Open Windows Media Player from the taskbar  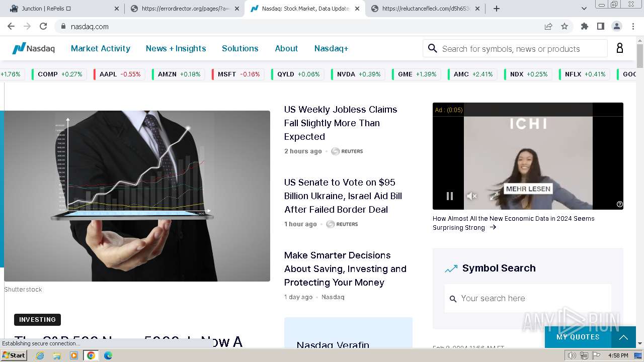coord(74,355)
